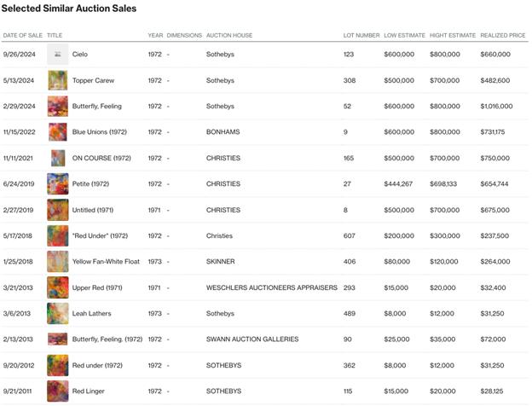This screenshot has height=406, width=532.
Task: Open thumbnail beside Blue Unions (1972)
Action: tap(58, 132)
